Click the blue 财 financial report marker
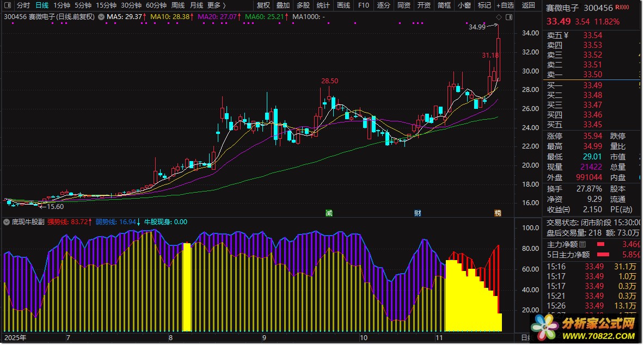The width and height of the screenshot is (644, 345). point(418,213)
